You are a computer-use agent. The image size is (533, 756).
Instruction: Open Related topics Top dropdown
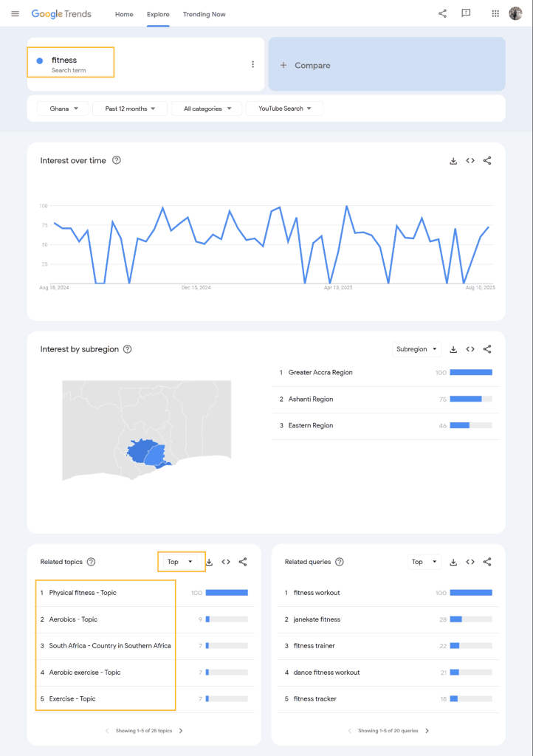(x=180, y=562)
